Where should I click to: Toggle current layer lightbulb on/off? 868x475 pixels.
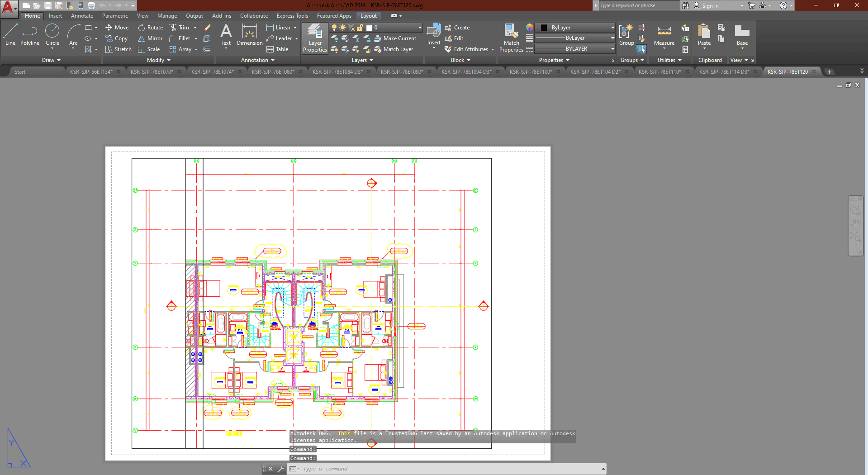334,28
